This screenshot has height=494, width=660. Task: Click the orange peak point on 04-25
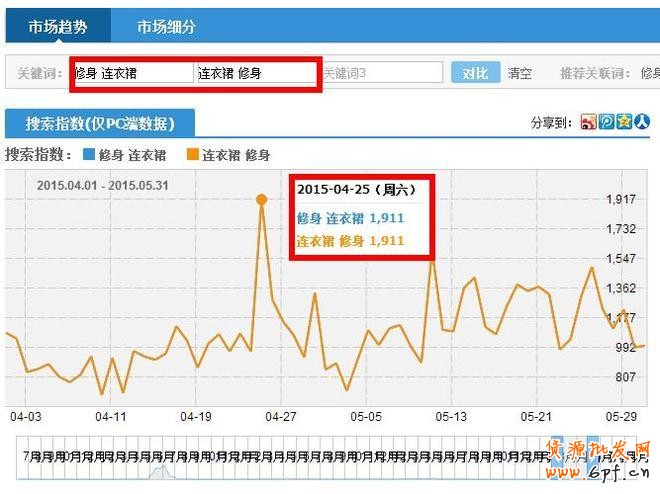(x=261, y=200)
